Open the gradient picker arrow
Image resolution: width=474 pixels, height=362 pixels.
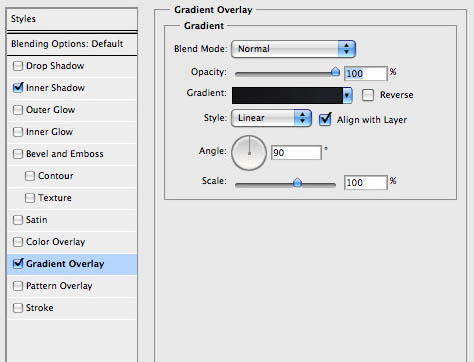click(x=347, y=96)
